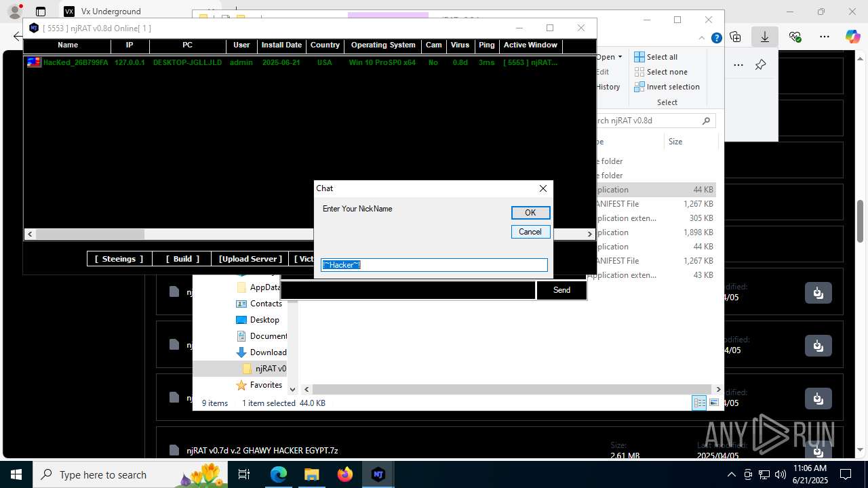The width and height of the screenshot is (868, 488).
Task: Select njRAT v0 folder in navigation pane
Action: 264,369
